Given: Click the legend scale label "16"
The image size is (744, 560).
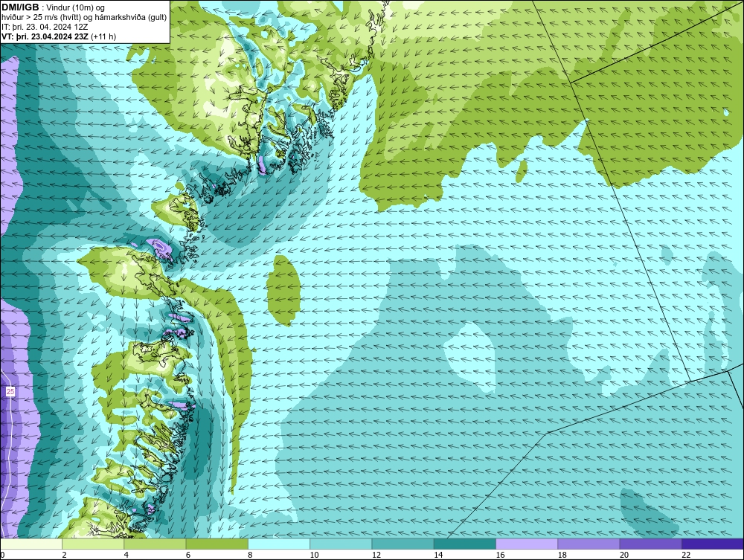Looking at the screenshot, I should [x=500, y=555].
